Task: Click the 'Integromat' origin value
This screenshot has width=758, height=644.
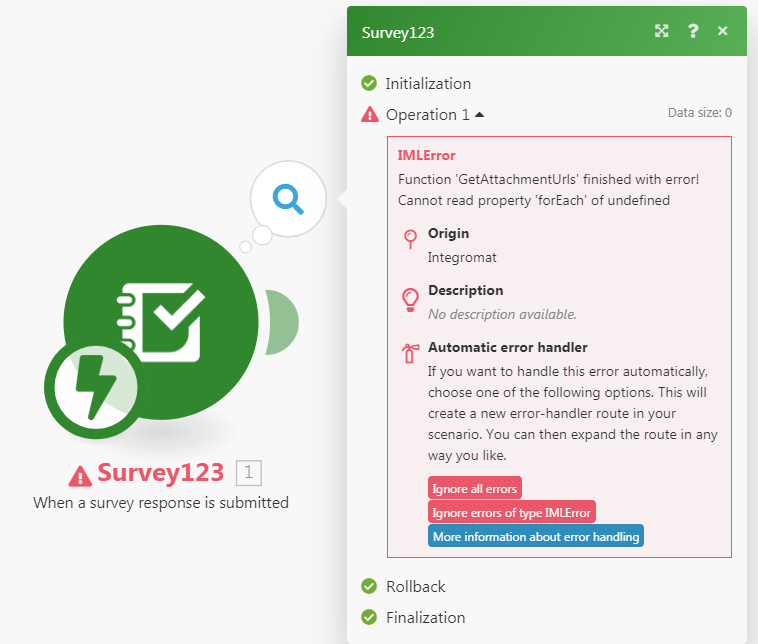Action: coord(462,257)
